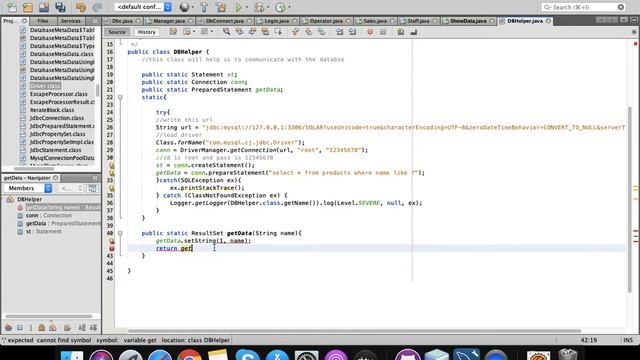Click the Find Selection magnifier icon

click(x=226, y=32)
